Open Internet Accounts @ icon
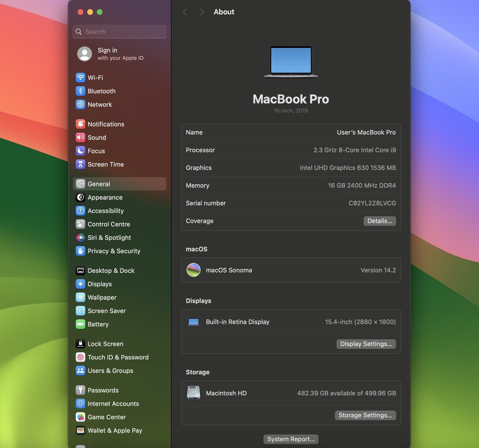 (x=80, y=404)
